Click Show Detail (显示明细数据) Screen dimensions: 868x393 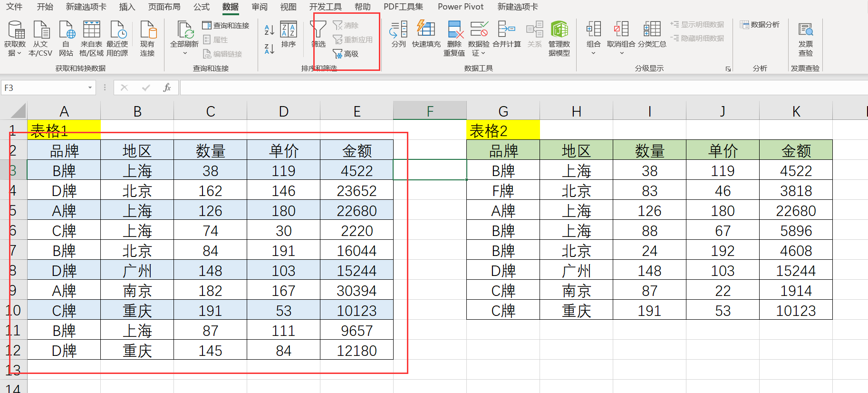click(x=697, y=24)
